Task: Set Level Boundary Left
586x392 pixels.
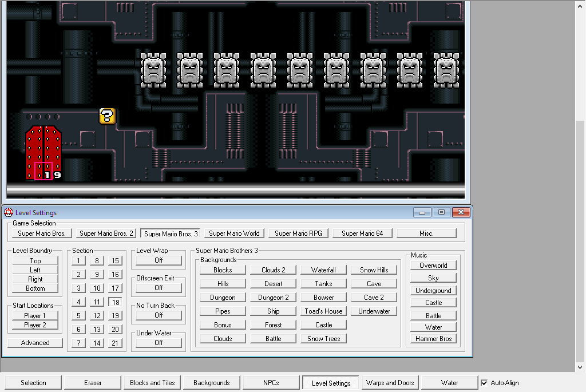Action: point(35,270)
